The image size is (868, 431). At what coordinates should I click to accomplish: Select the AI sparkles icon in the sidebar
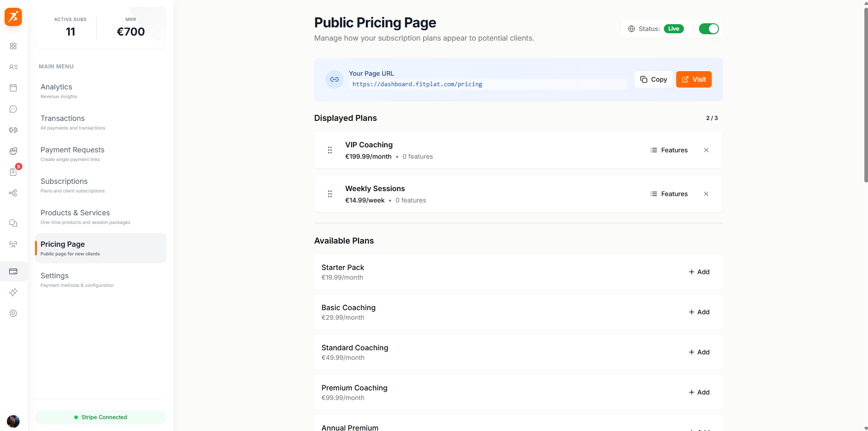13,292
